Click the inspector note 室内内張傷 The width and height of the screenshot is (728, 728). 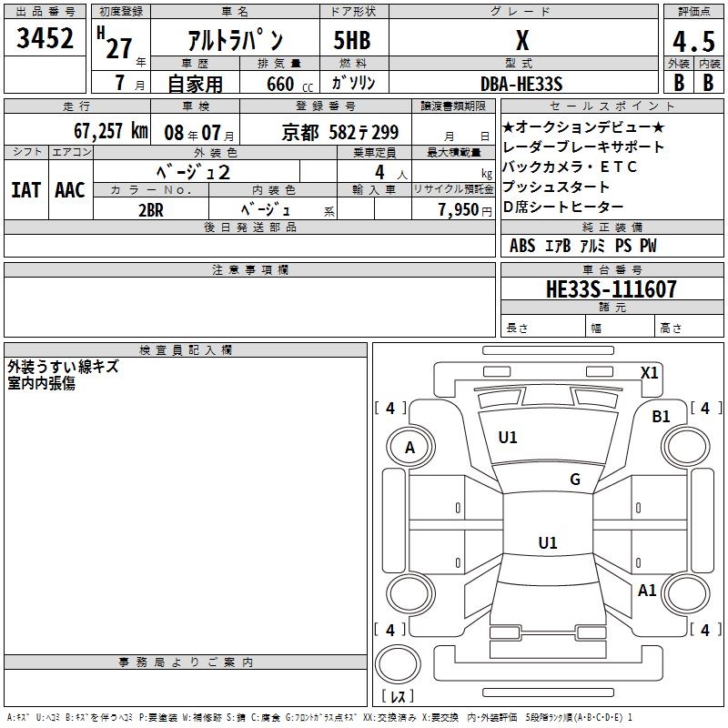(x=41, y=383)
